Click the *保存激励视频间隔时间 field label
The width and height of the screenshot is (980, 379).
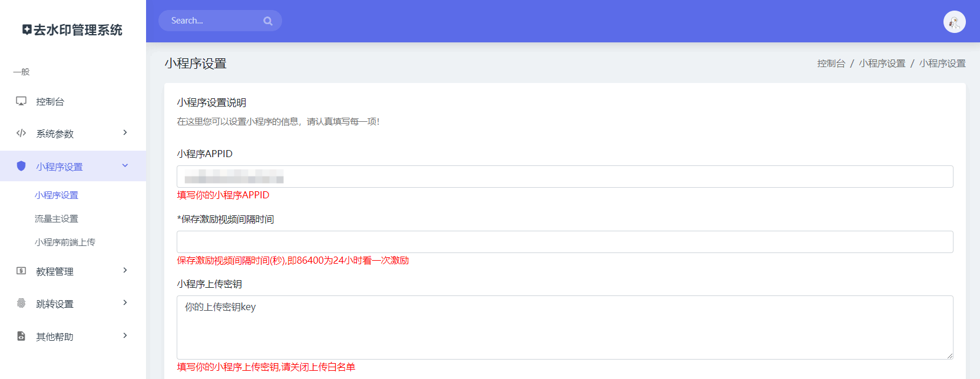point(226,219)
